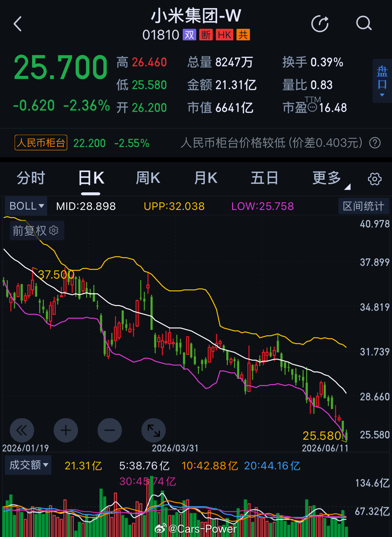The width and height of the screenshot is (392, 537).
Task: Go back using the left arrow
Action: pos(18,24)
